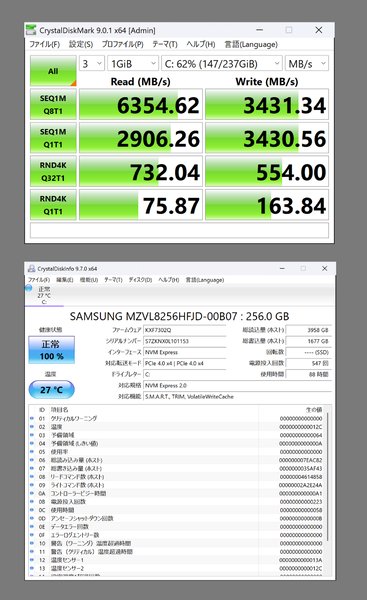Start all benchmarks with the All button
This screenshot has height=600, width=367.
click(x=53, y=71)
